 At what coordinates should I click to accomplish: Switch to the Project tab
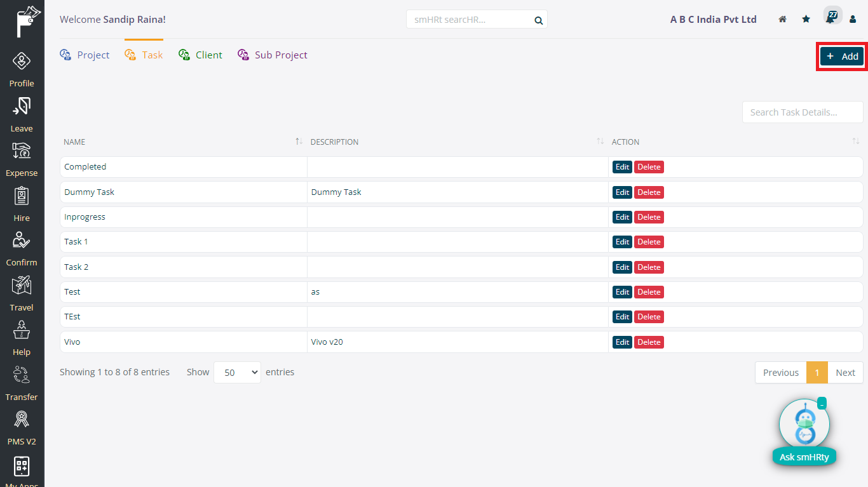[85, 55]
